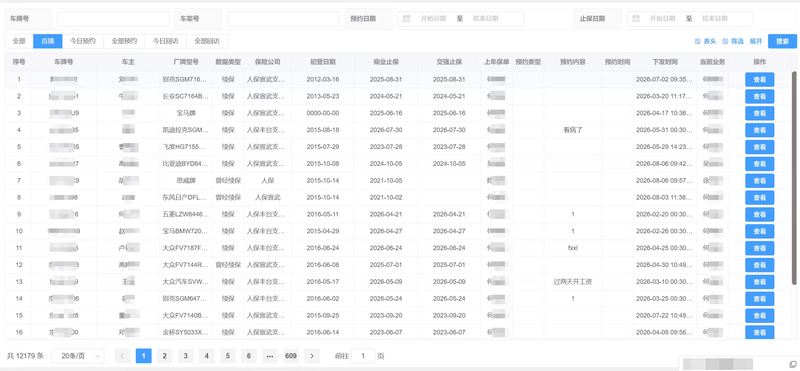Click 查看 for row 4 凯迪拉克SGM
Viewport: 800px width, 371px height.
(759, 130)
